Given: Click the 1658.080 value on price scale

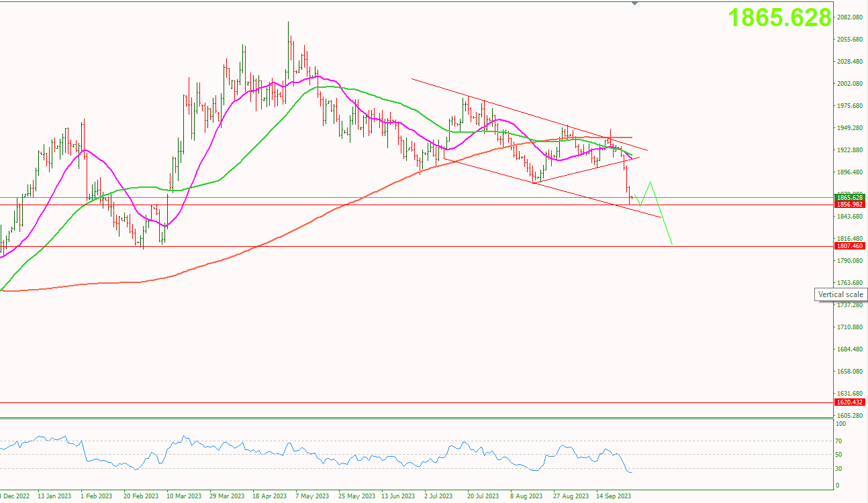Looking at the screenshot, I should pyautogui.click(x=850, y=372).
